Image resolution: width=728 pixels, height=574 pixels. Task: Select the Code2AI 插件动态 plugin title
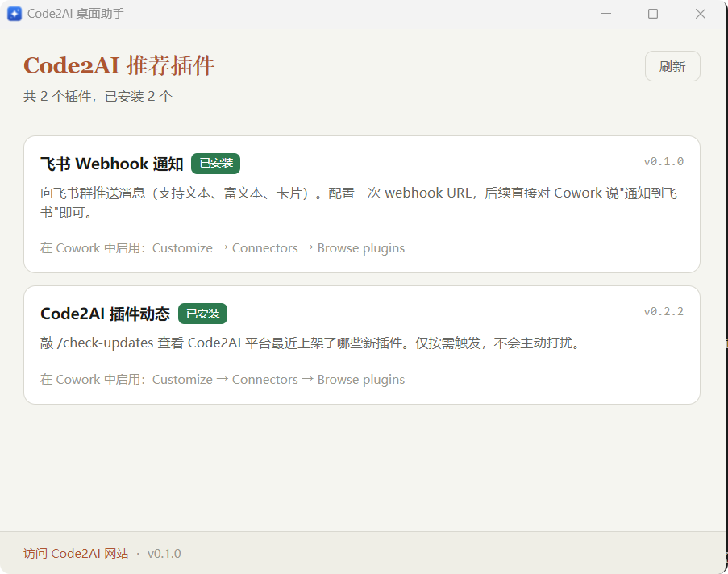coord(105,314)
